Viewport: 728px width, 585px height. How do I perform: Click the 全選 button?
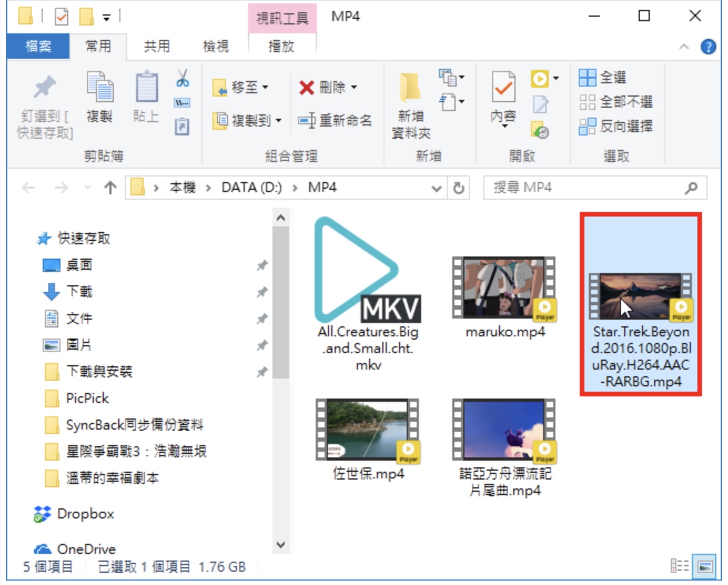coord(603,77)
